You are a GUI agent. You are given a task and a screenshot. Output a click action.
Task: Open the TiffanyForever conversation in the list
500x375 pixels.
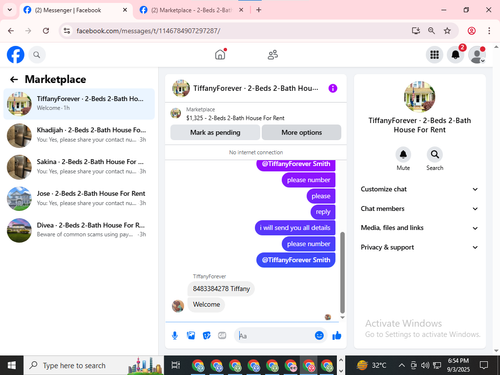79,104
